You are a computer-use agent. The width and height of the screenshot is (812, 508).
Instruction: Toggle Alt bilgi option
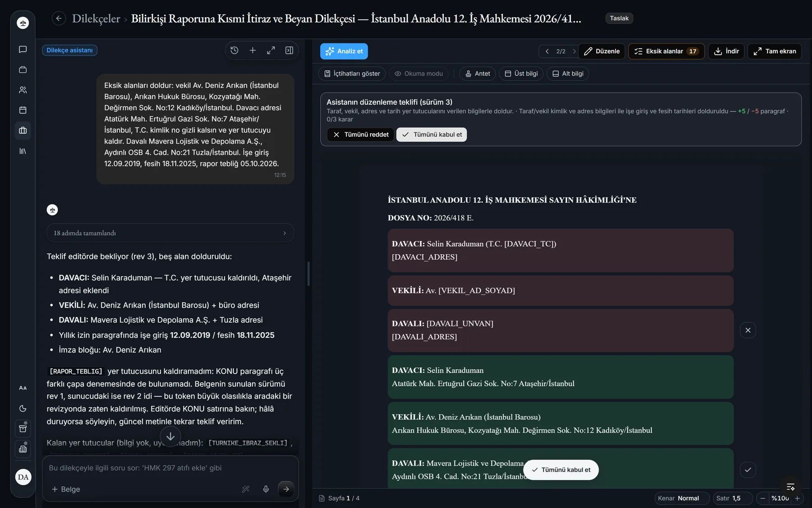pyautogui.click(x=568, y=74)
